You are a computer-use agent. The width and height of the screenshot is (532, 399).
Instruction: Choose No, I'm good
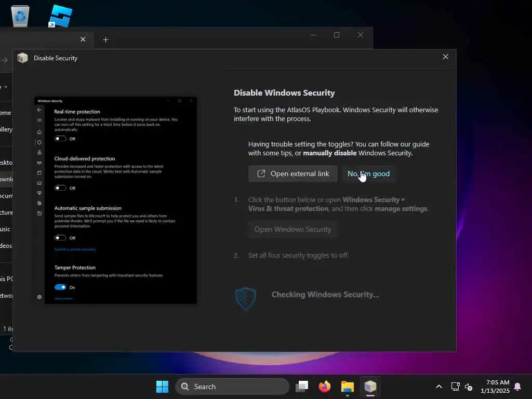(369, 174)
